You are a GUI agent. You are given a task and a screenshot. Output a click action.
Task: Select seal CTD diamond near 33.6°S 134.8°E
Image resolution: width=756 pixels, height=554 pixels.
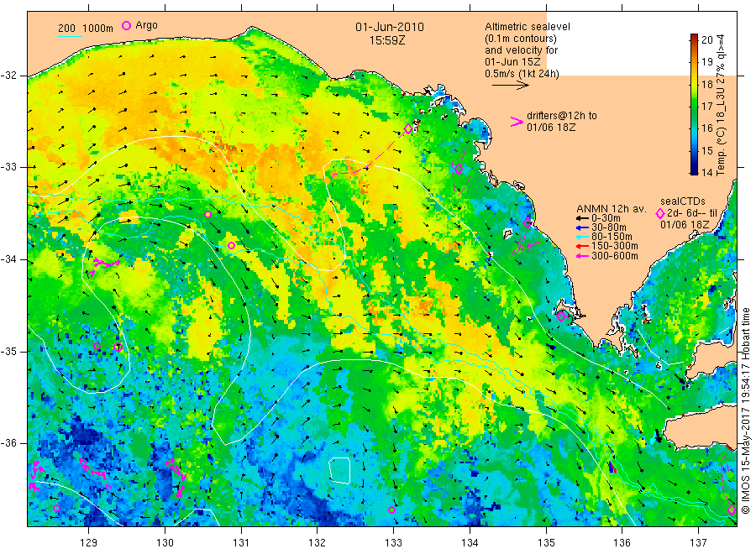528,222
